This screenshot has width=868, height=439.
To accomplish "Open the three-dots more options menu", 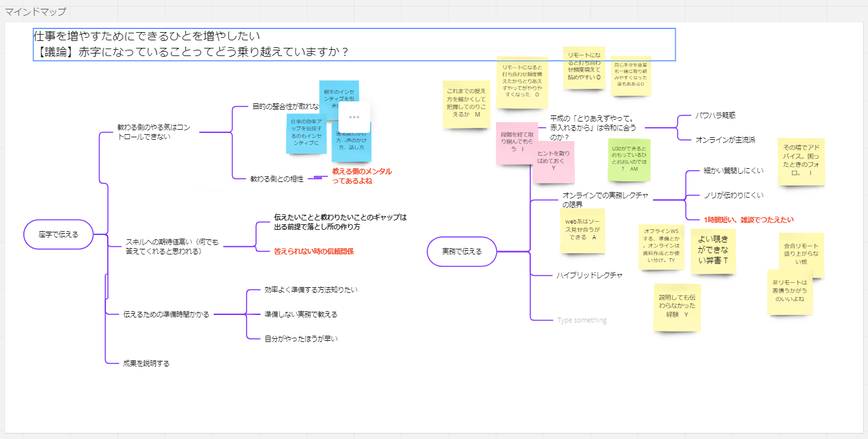I will coord(354,117).
